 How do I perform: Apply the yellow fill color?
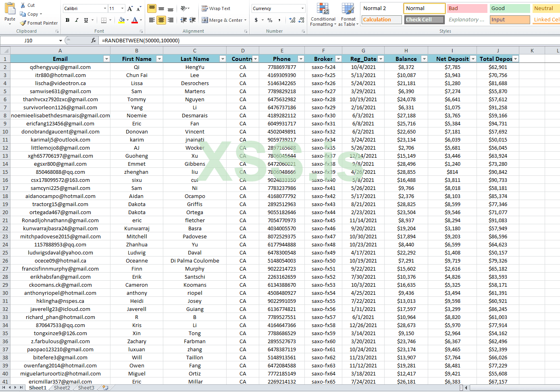pos(121,20)
